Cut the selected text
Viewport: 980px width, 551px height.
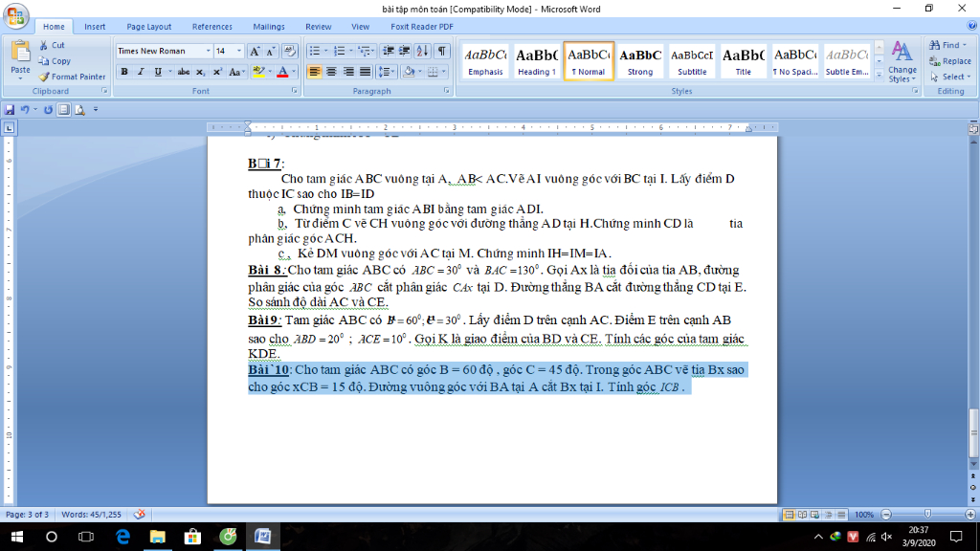(52, 45)
